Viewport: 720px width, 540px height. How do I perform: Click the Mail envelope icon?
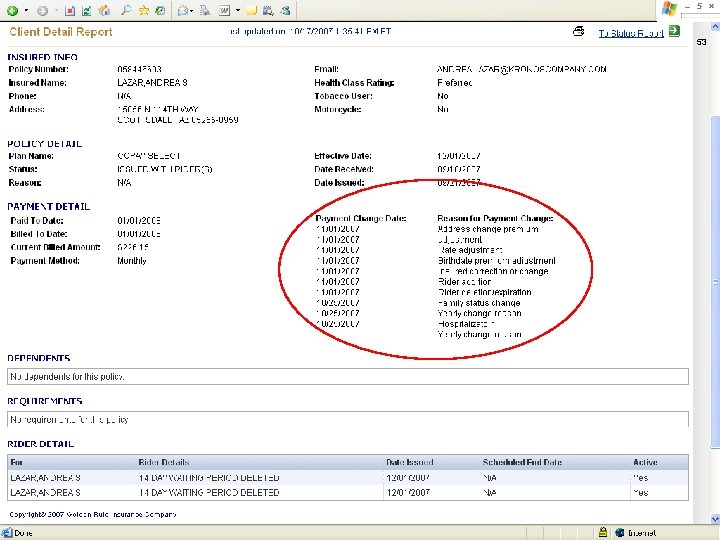click(183, 10)
